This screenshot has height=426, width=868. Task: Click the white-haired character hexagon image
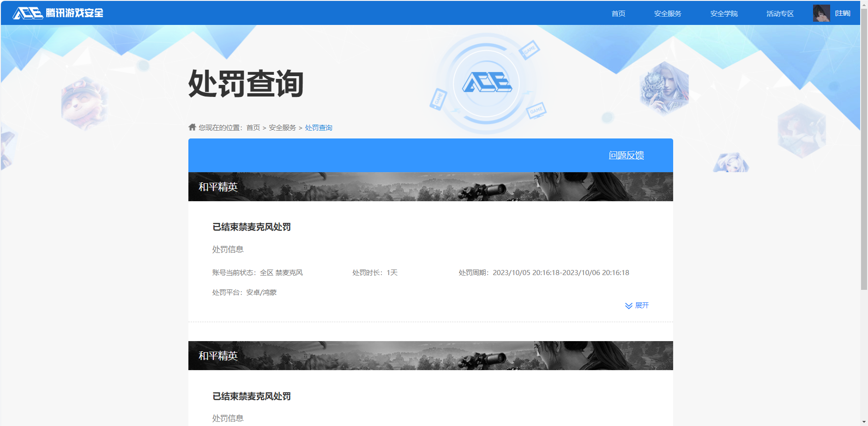coord(664,88)
